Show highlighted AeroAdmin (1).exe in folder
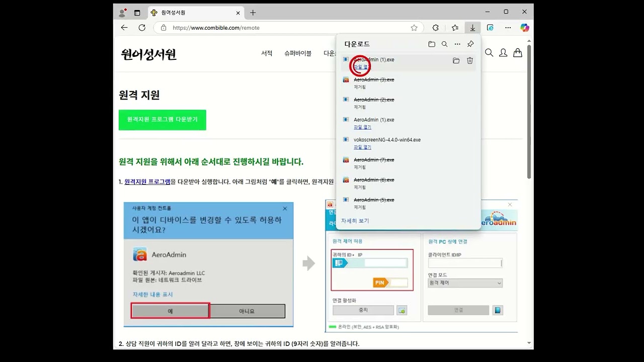Screen dimensions: 644x362 [456, 60]
